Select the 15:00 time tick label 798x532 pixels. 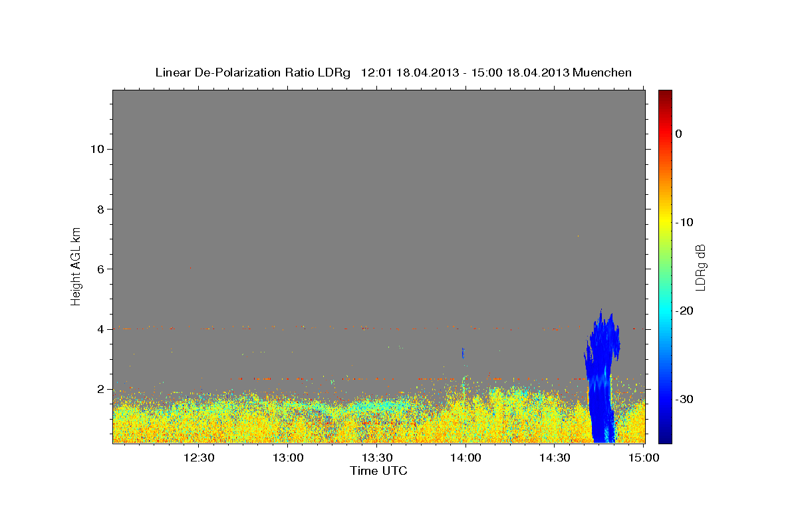(644, 458)
